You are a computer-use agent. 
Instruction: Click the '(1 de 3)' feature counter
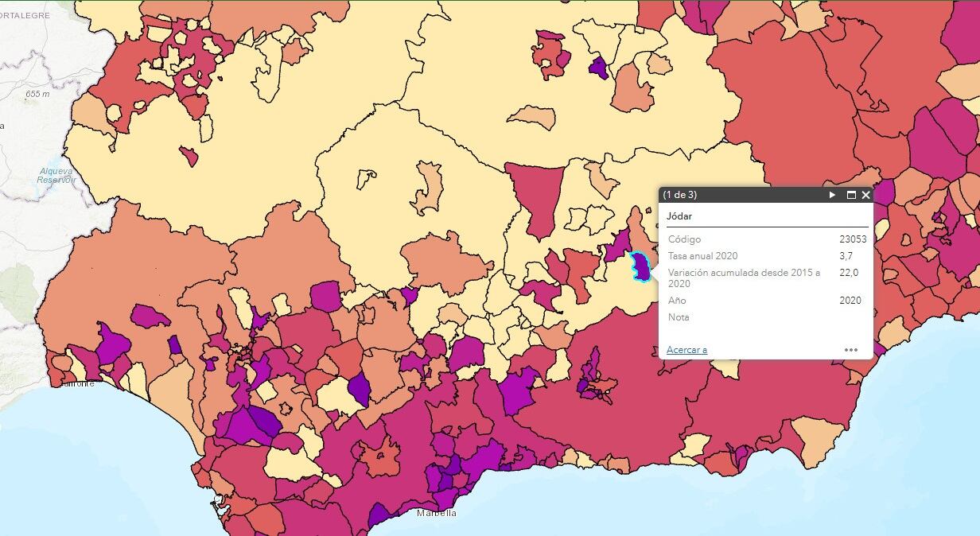680,195
